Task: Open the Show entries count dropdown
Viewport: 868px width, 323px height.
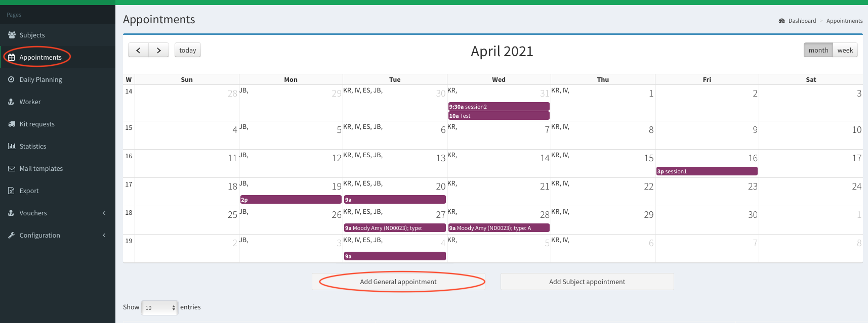Action: [x=159, y=307]
